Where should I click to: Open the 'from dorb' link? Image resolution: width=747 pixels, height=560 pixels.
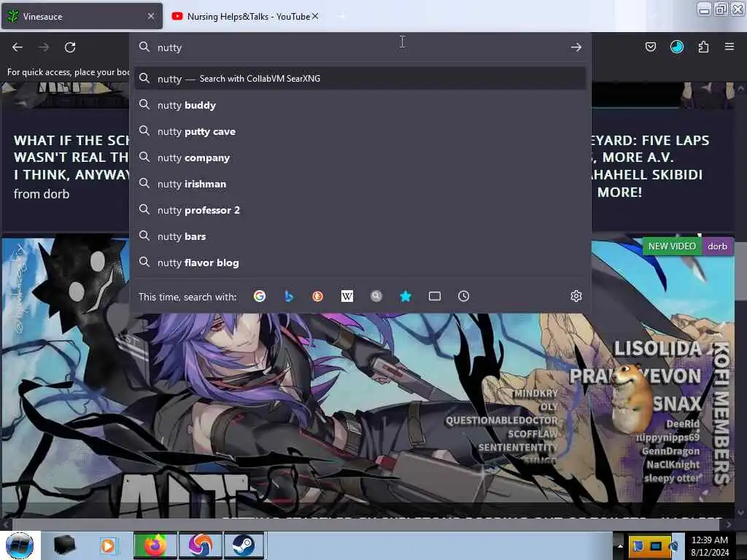pyautogui.click(x=42, y=194)
